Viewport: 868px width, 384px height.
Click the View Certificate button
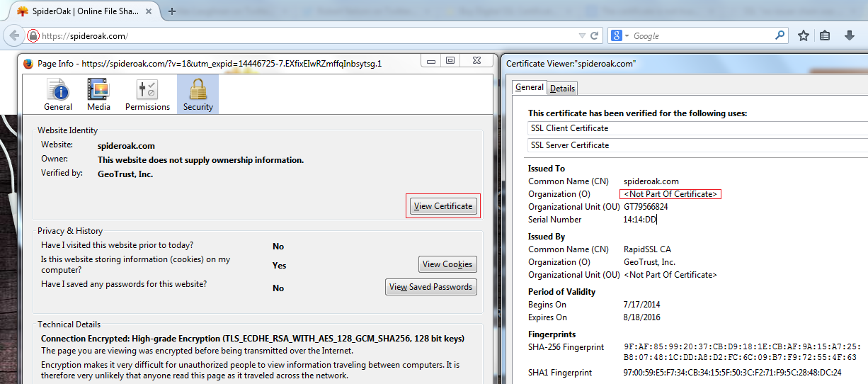[x=443, y=206]
